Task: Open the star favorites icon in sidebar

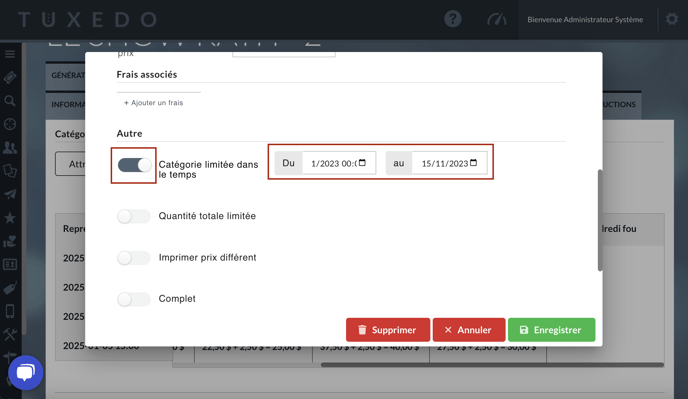Action: click(10, 217)
